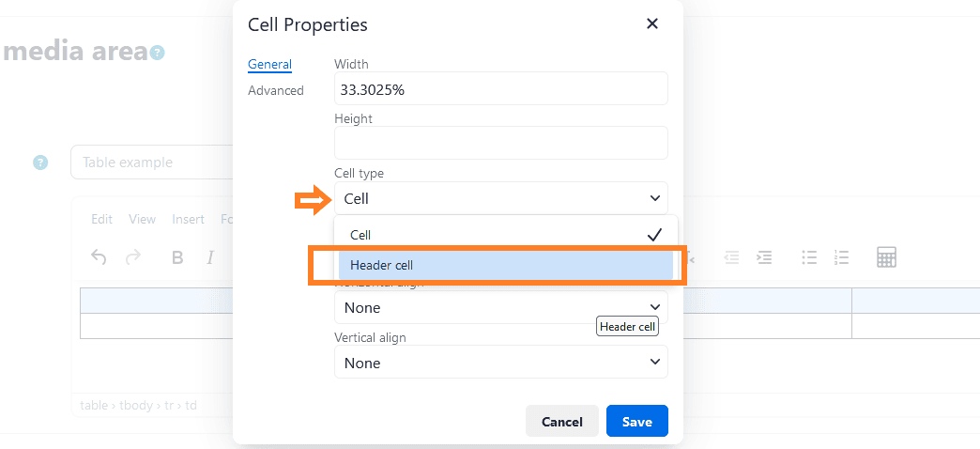Click the redo arrow icon
This screenshot has width=980, height=449.
133,256
